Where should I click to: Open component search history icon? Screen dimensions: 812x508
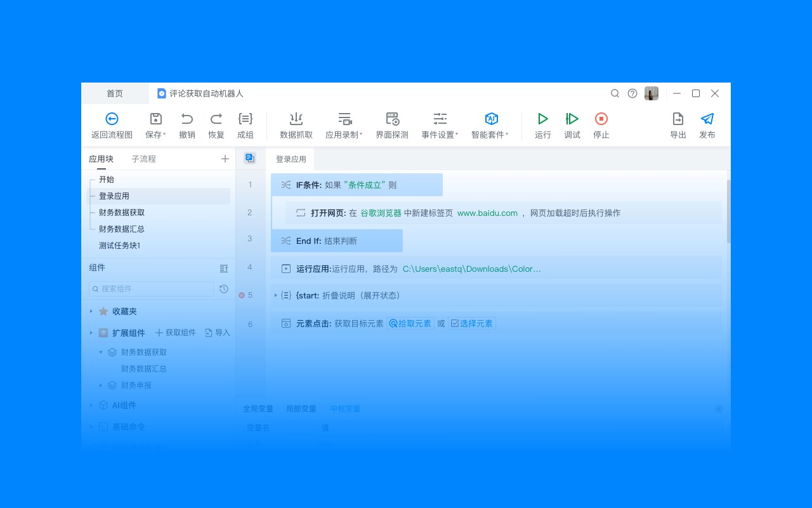[224, 289]
